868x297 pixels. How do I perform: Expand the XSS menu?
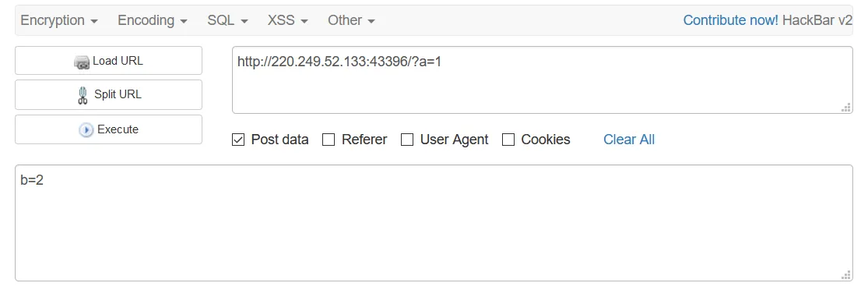click(x=288, y=20)
